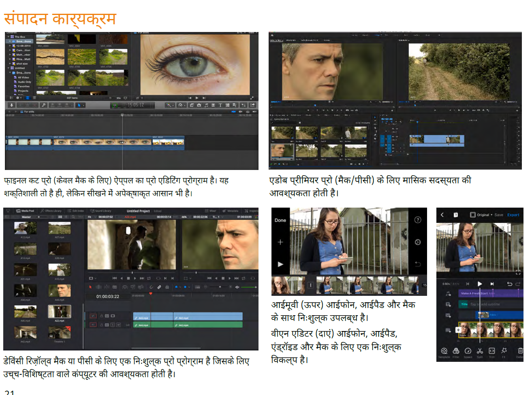Collapse the Untitled library in Final Cut Pro
The width and height of the screenshot is (532, 395).
point(8,68)
